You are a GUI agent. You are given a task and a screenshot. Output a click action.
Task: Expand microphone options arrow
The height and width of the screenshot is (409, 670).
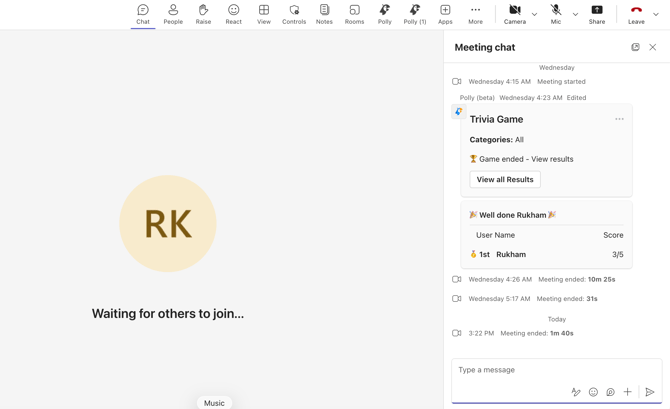(575, 14)
